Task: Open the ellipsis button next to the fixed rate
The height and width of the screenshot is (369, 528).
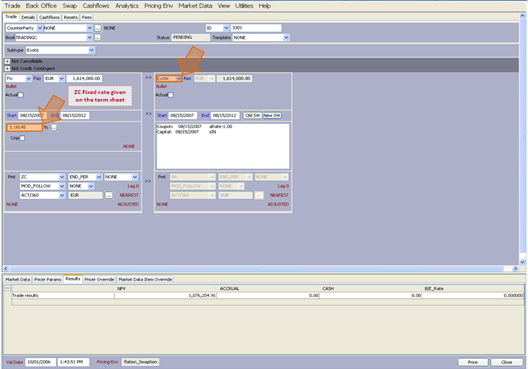Action: [x=54, y=127]
